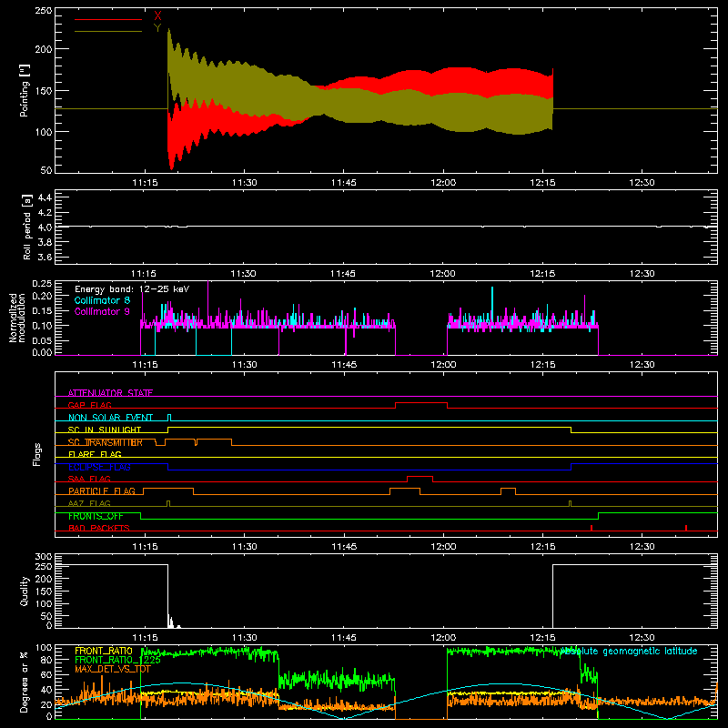Select the 'Energy band: 12-25 keV' annotation
Viewport: 728px width, 728px height.
point(132,289)
